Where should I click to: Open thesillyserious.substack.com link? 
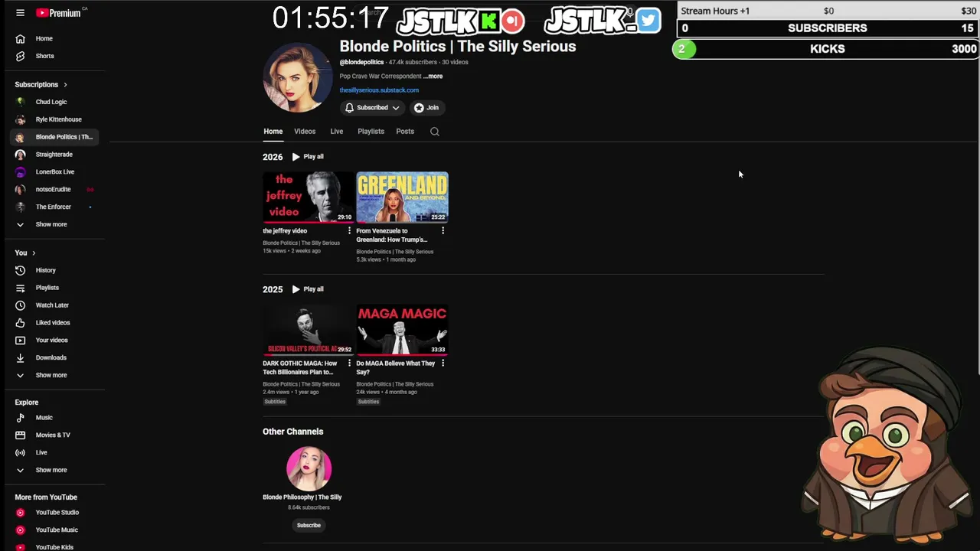click(x=379, y=90)
